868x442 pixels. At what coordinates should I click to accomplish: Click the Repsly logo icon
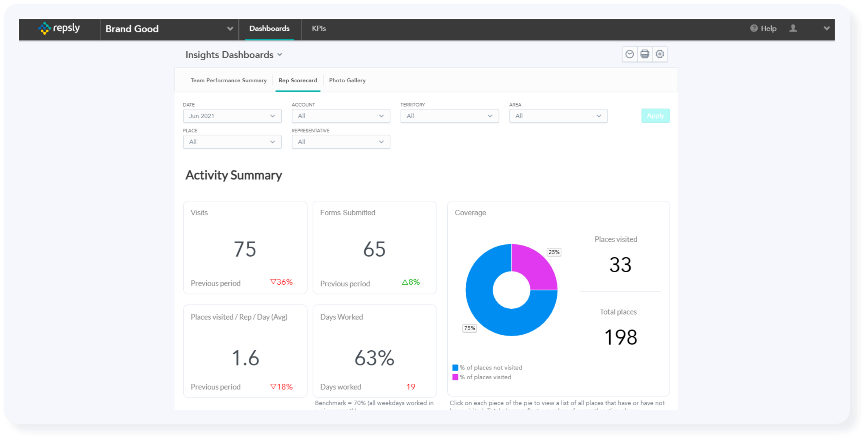(x=45, y=28)
